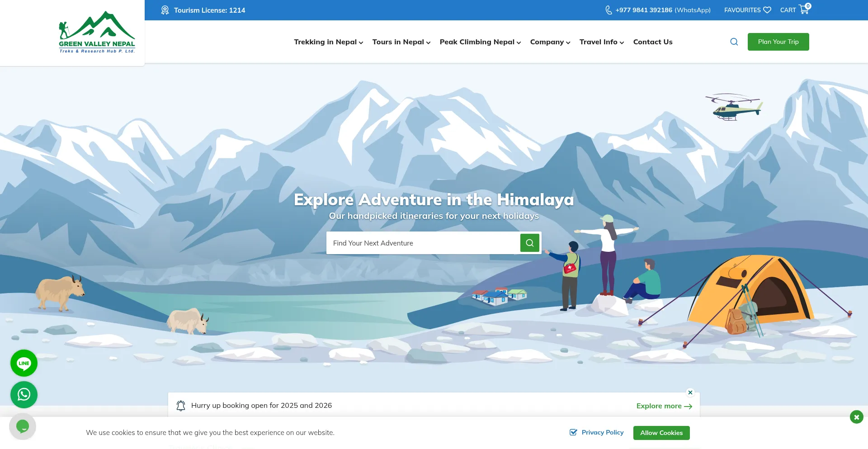Click the Favourites heart icon
The height and width of the screenshot is (449, 868).
tap(767, 10)
